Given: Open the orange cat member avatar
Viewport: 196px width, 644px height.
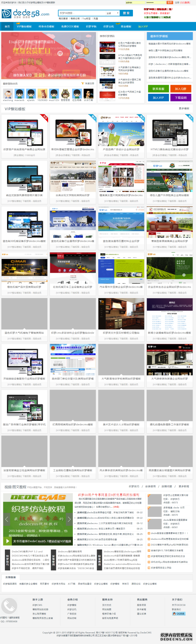Looking at the screenshot, I should [x=42, y=93].
